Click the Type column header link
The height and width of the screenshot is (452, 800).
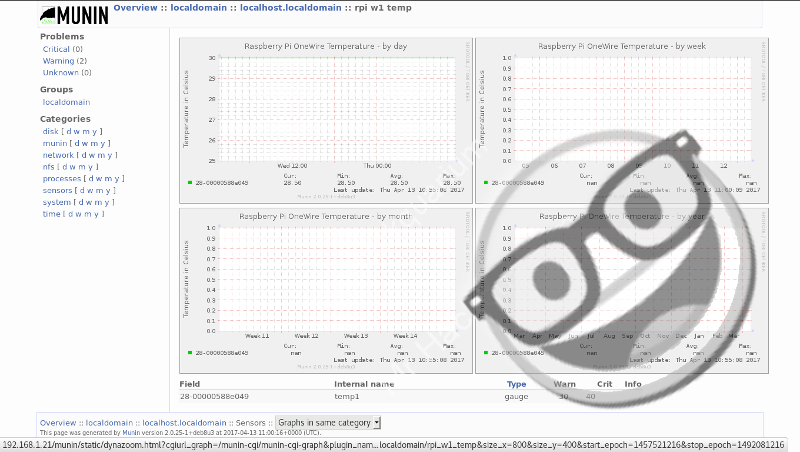click(516, 384)
